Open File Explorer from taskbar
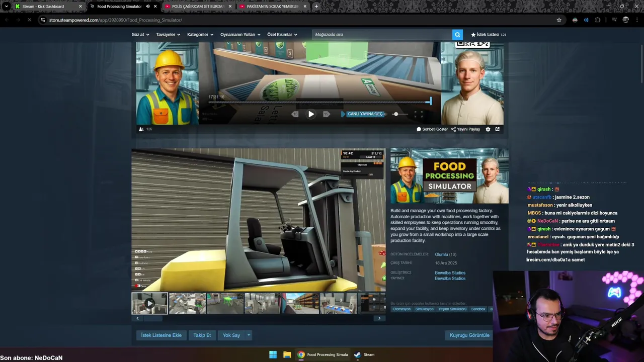Viewport: 644px width, 362px height. click(x=287, y=354)
